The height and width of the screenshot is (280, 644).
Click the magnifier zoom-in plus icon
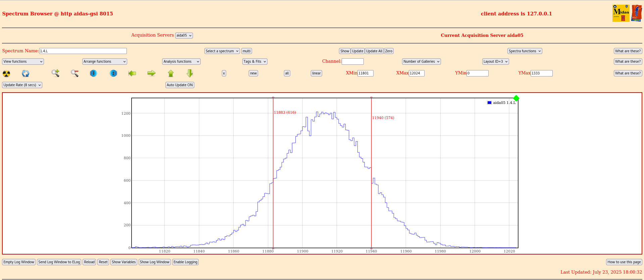tap(55, 73)
